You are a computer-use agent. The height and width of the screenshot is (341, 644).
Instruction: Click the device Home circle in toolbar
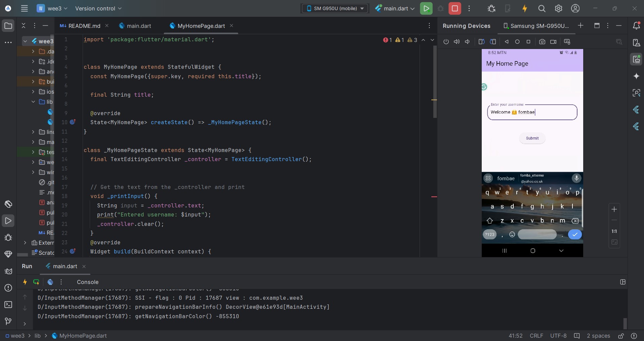click(517, 42)
